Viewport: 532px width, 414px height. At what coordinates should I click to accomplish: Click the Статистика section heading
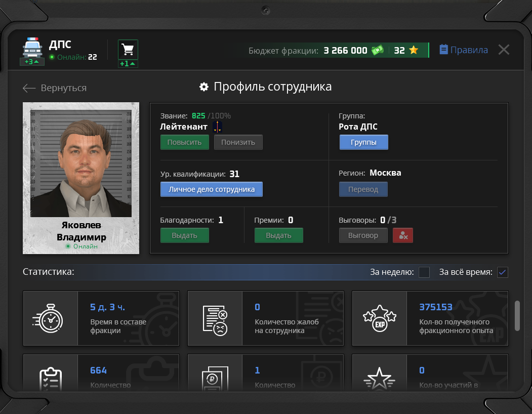coord(48,272)
